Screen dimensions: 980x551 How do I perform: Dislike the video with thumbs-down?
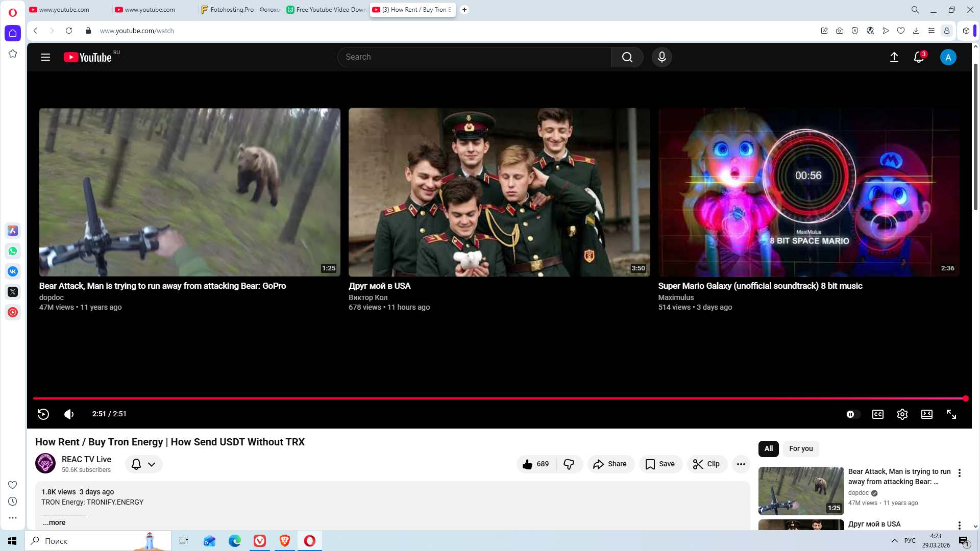(x=569, y=464)
